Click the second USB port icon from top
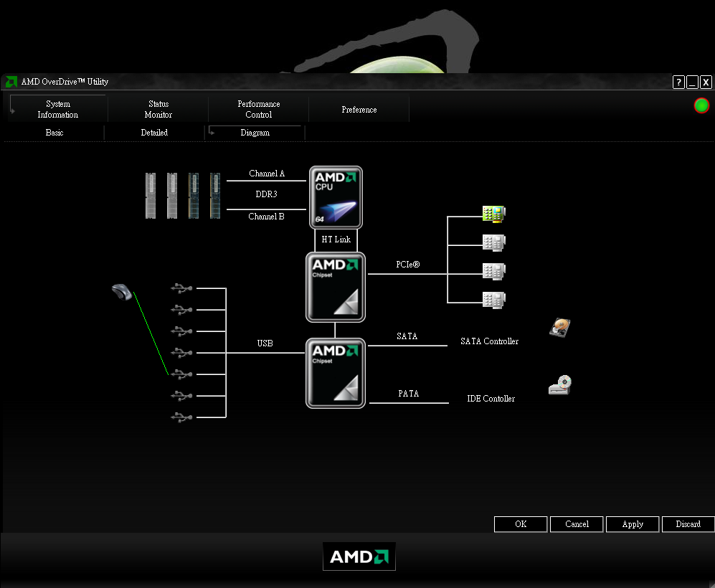This screenshot has width=715, height=588. pyautogui.click(x=181, y=310)
